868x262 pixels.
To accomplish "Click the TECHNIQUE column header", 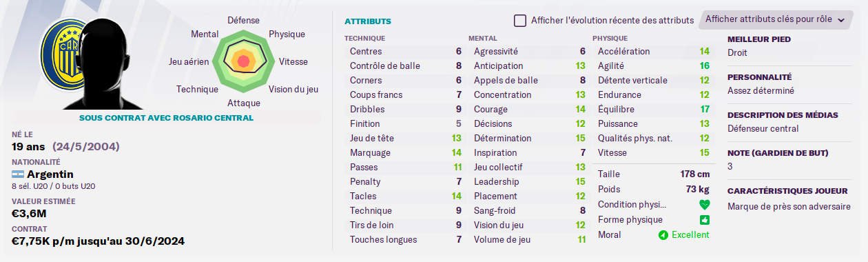I will pos(365,39).
